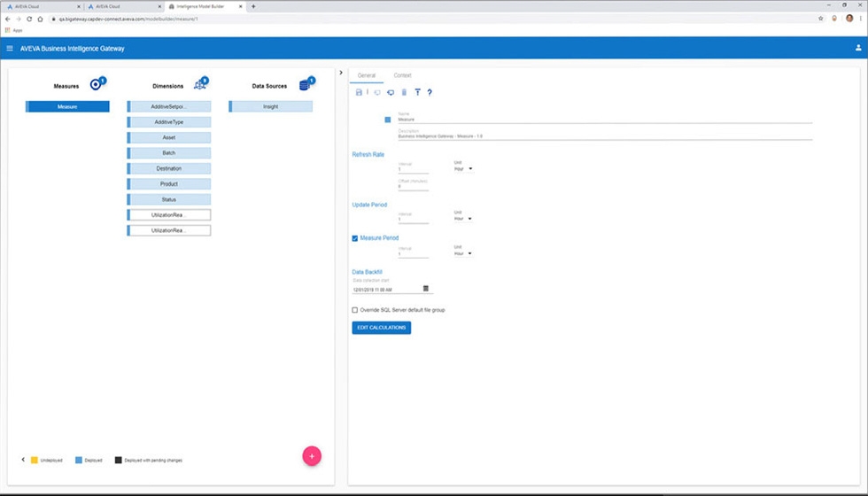Open the Update Period unit dropdown

463,218
